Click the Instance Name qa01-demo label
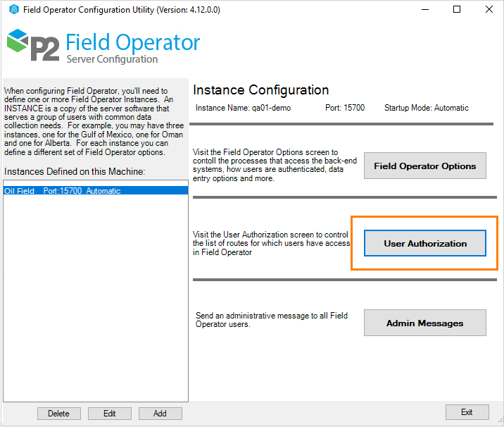Viewport: 504px width, 427px height. pyautogui.click(x=243, y=108)
